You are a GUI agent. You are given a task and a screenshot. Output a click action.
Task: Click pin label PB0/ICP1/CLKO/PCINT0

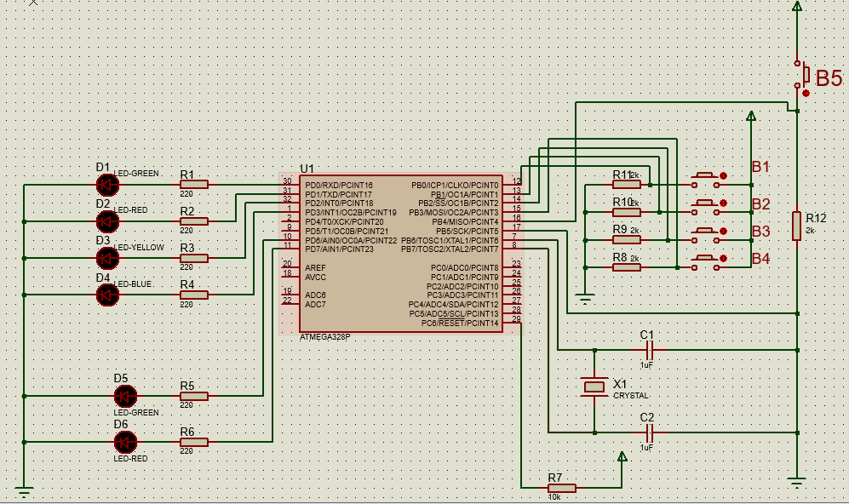pyautogui.click(x=455, y=185)
